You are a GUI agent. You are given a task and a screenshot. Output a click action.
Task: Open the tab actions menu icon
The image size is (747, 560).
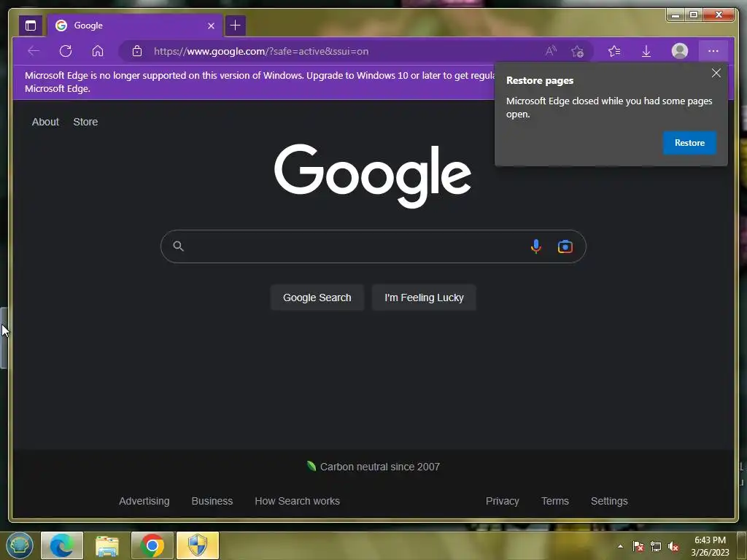pos(31,26)
